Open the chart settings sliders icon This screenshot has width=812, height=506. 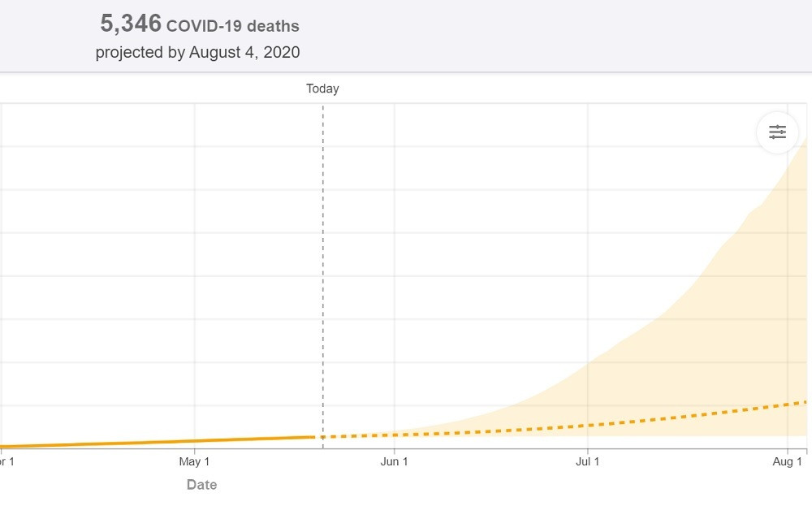pos(778,132)
